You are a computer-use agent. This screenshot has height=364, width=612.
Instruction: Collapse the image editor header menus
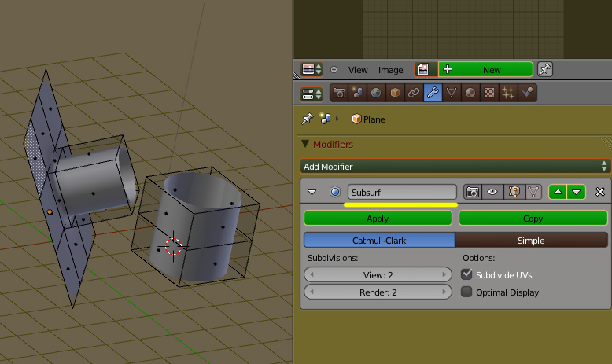(334, 70)
